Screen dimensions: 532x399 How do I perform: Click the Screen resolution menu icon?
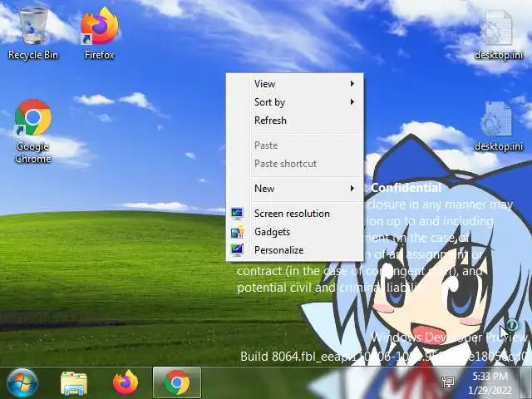(237, 214)
